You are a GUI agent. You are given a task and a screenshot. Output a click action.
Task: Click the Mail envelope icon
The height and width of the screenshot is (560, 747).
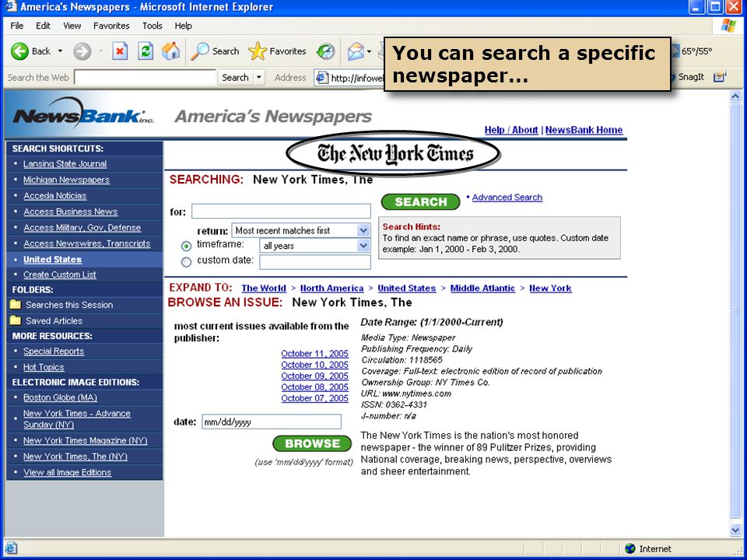click(x=356, y=51)
